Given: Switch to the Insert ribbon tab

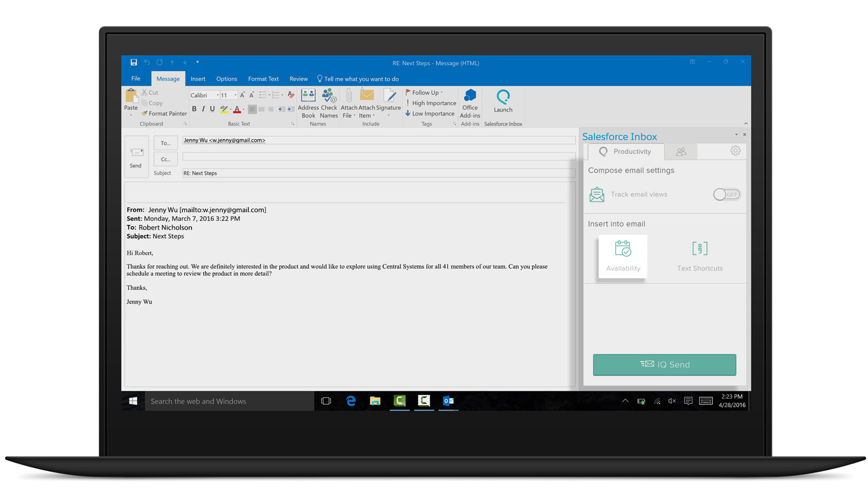Looking at the screenshot, I should click(198, 79).
